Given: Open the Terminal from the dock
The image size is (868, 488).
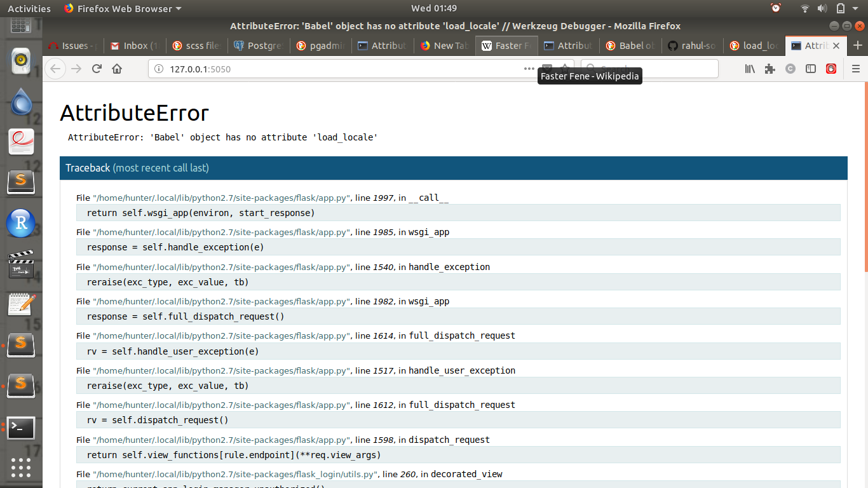Looking at the screenshot, I should coord(21,428).
